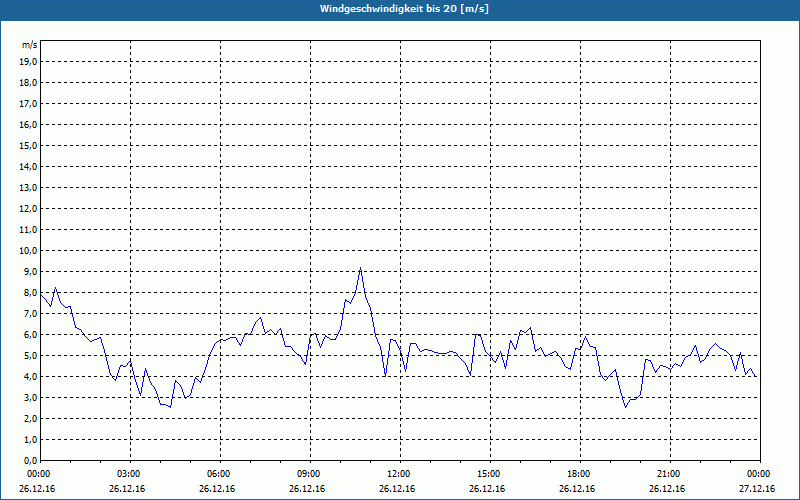Select the "8,0" y-axis label

point(30,292)
